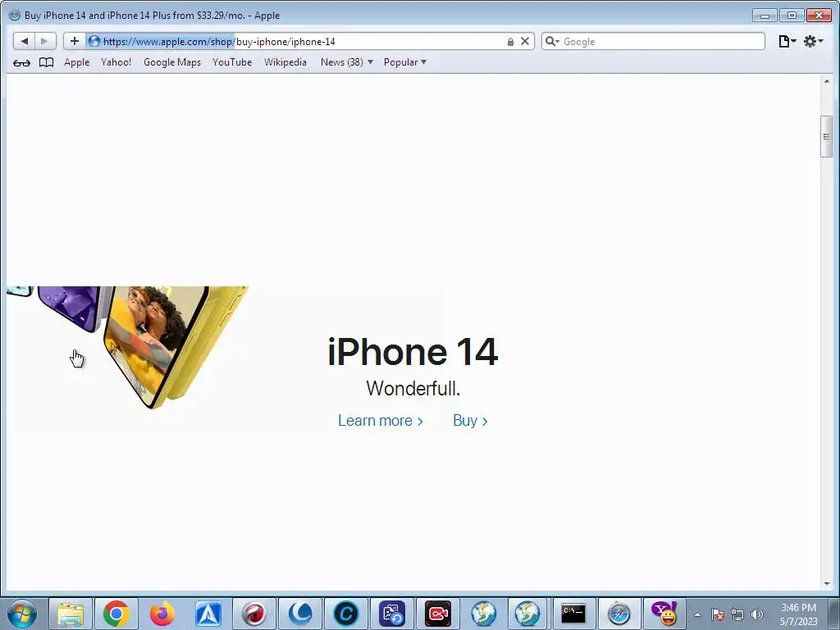This screenshot has width=840, height=630.
Task: Open the Action Center flag icon
Action: [x=718, y=614]
